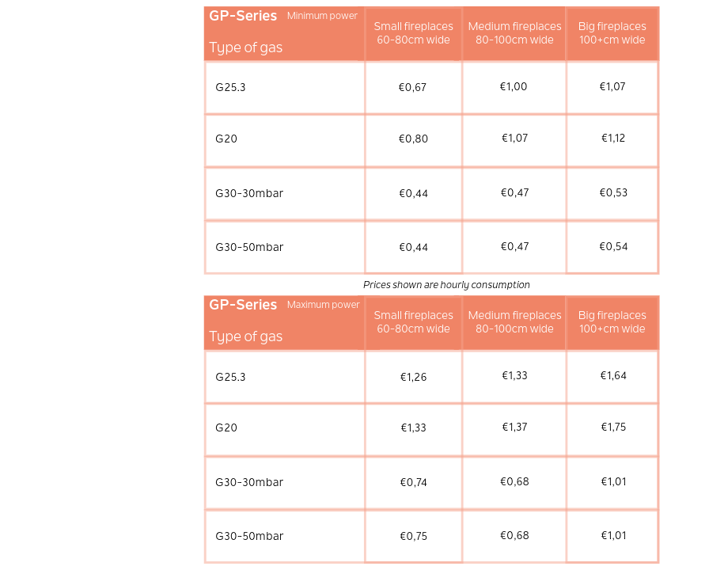Click the €1,26 price cell
The height and width of the screenshot is (570, 728).
[x=413, y=377]
